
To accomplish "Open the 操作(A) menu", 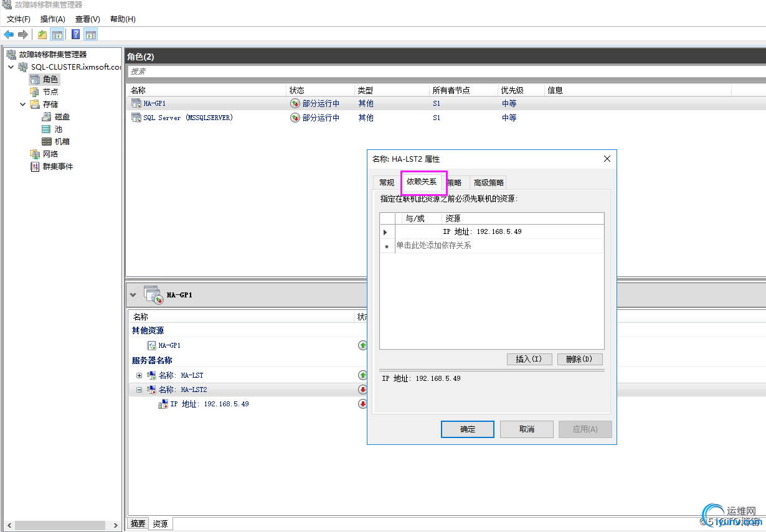I will (x=53, y=19).
